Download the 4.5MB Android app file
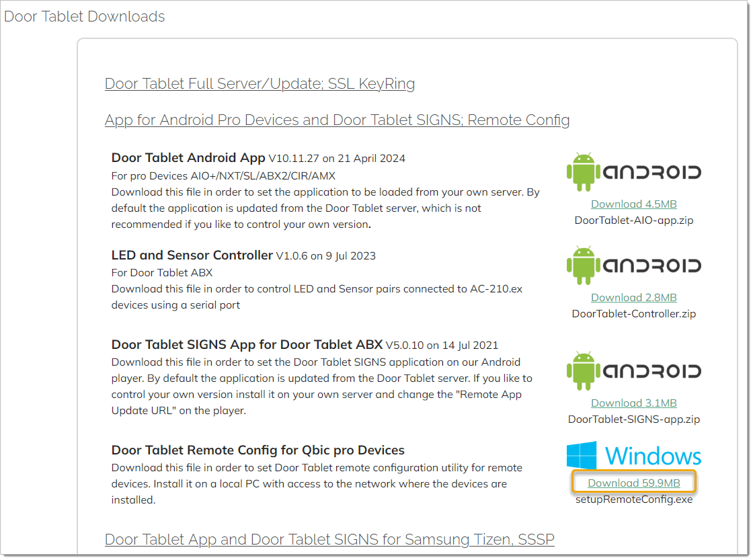 pyautogui.click(x=633, y=204)
